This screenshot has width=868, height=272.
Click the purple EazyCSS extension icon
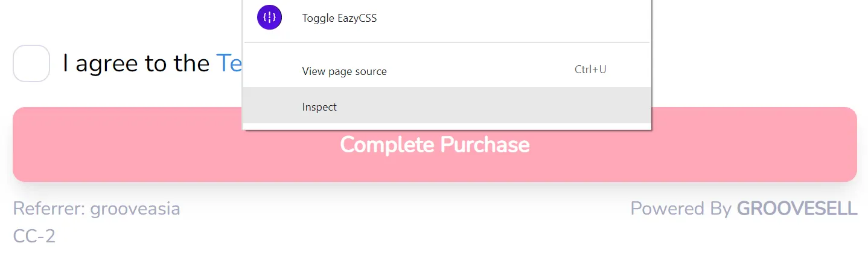point(269,18)
